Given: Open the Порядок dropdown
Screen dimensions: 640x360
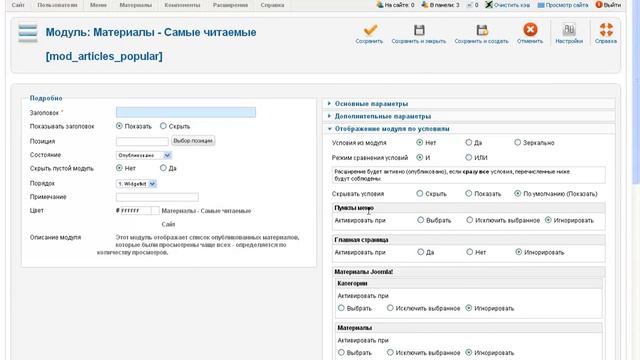Looking at the screenshot, I should click(x=136, y=184).
